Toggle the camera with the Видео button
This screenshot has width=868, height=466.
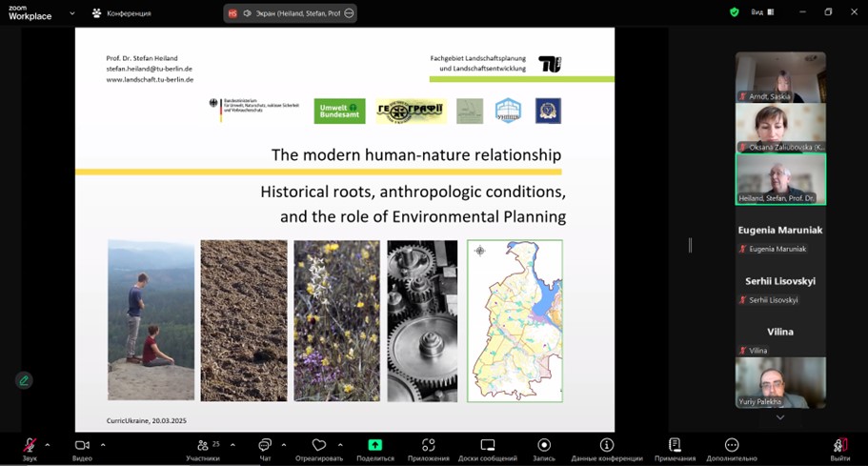pos(82,446)
